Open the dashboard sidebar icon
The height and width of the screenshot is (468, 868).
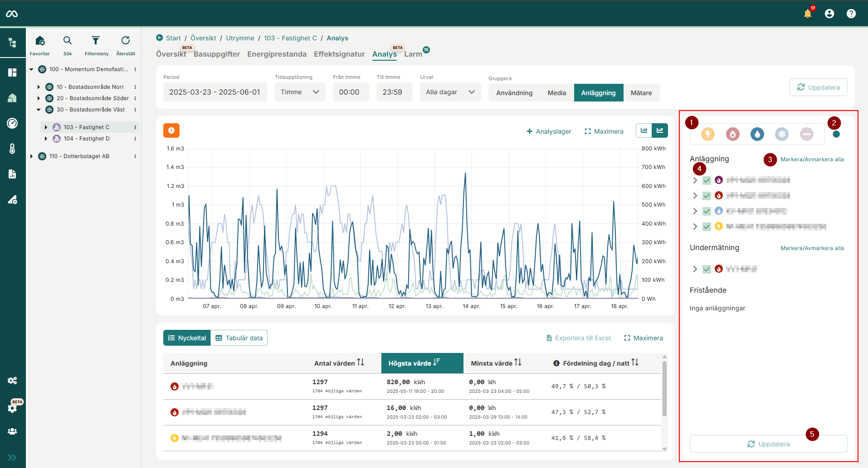[x=12, y=72]
